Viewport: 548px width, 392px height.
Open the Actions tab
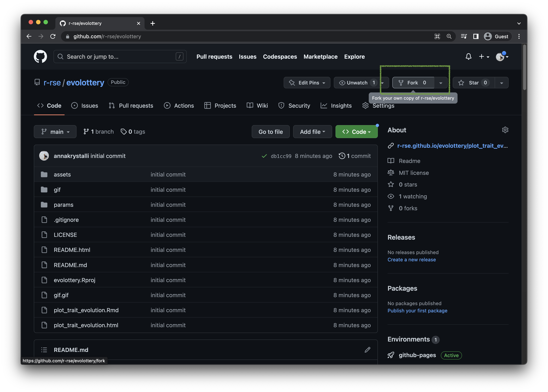point(179,105)
